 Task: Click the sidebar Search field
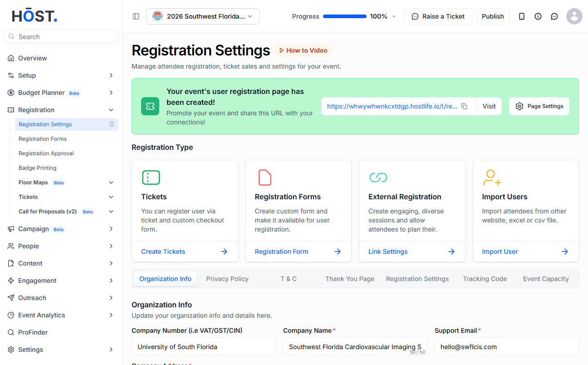[61, 36]
